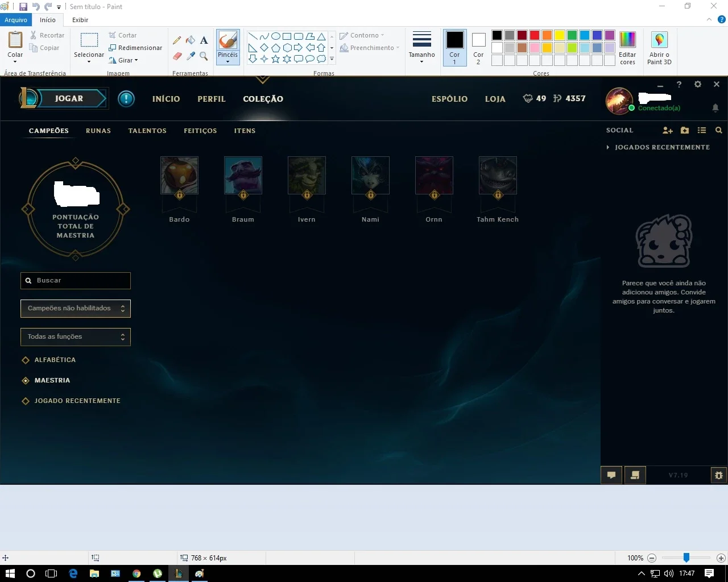Go to the Runas tab
This screenshot has height=582, width=728.
[x=98, y=131]
